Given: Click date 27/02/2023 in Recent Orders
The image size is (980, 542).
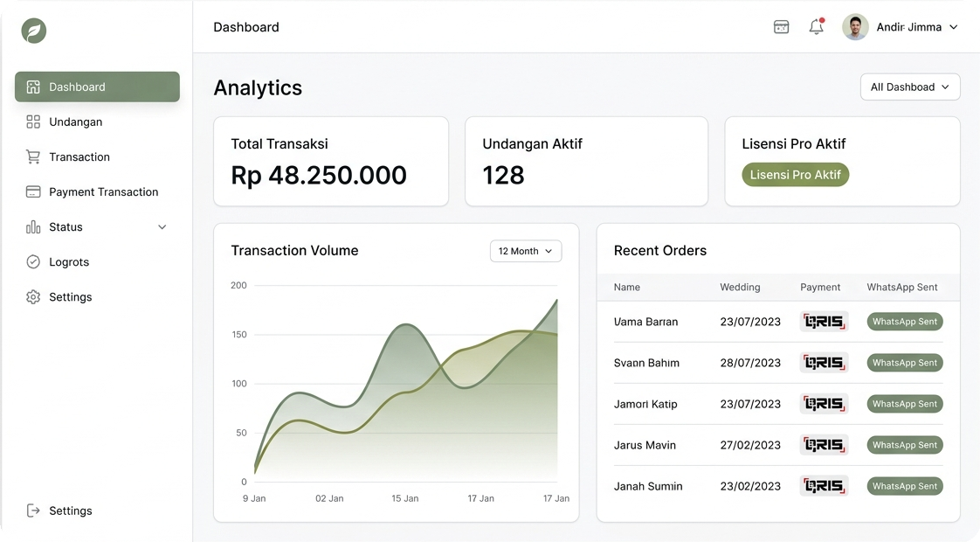Looking at the screenshot, I should [x=750, y=445].
